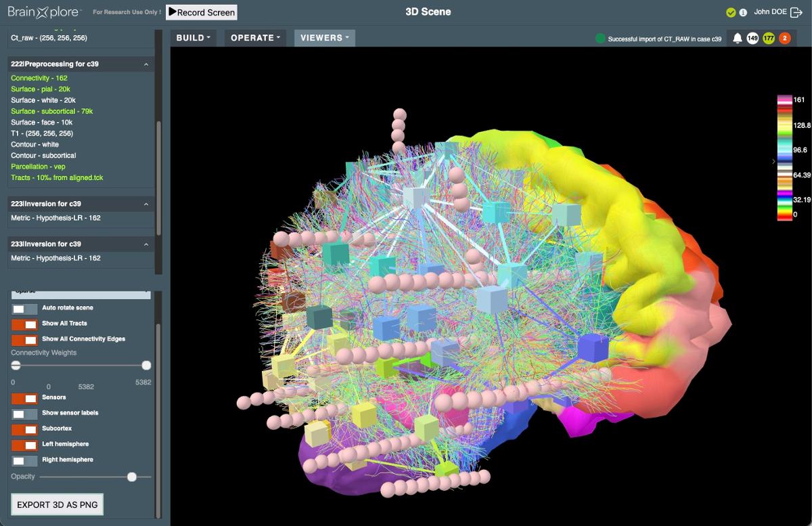Screen dimensions: 812x526
Task: Open the OPERATE menu
Action: (256, 38)
